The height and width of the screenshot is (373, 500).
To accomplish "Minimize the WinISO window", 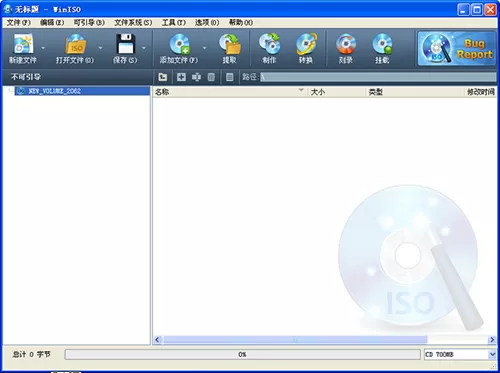I will coord(463,9).
